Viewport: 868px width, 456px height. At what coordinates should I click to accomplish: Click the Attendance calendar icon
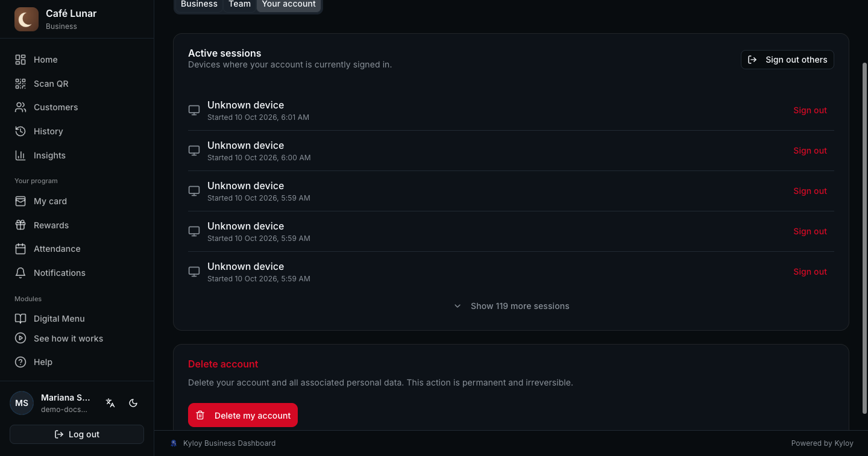coord(20,249)
